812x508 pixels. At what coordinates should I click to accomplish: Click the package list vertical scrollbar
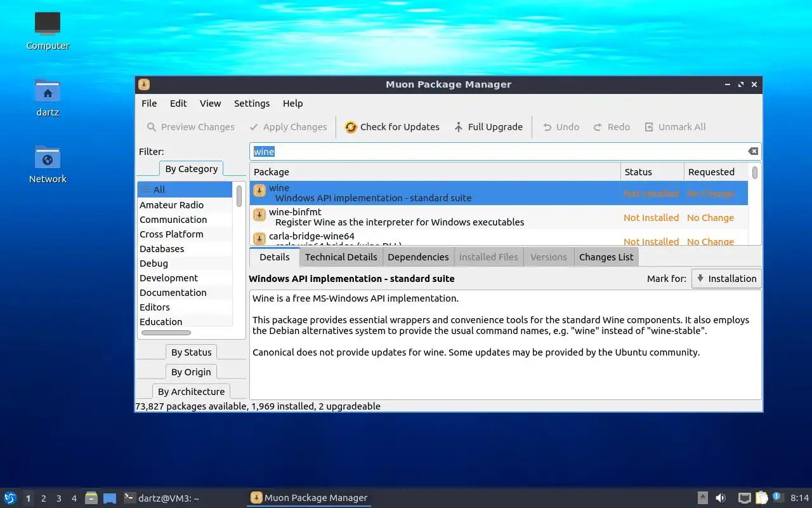(755, 172)
